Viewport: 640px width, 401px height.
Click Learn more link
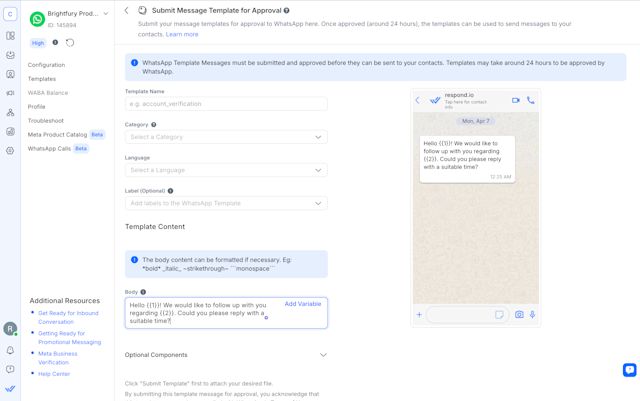[182, 34]
